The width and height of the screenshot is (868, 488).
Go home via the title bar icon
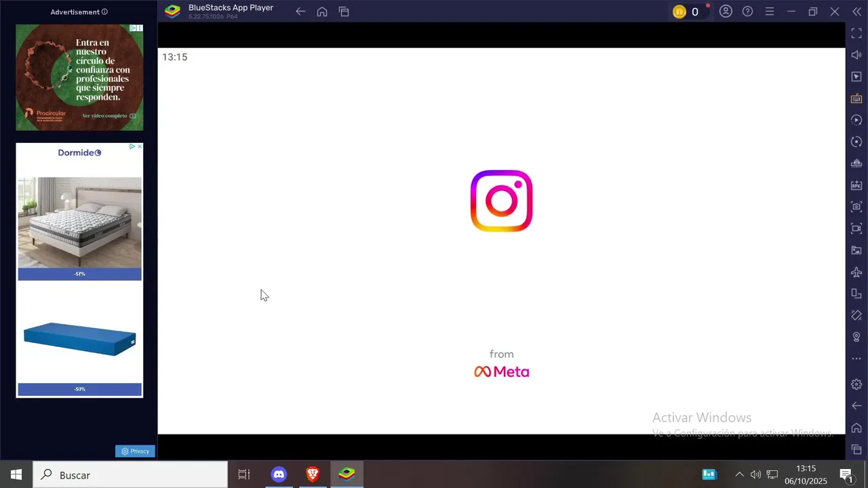tap(322, 12)
